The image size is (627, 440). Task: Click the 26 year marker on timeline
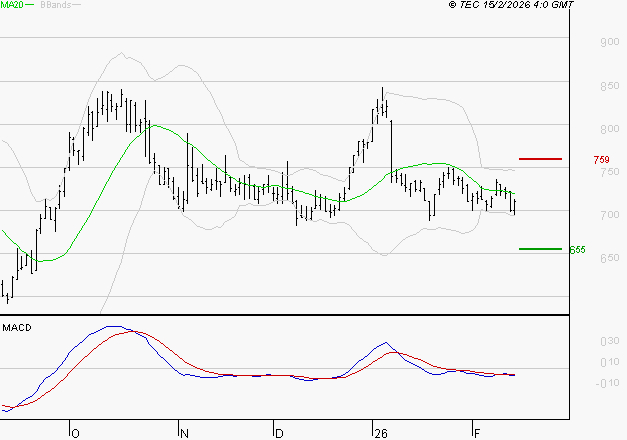pos(379,432)
